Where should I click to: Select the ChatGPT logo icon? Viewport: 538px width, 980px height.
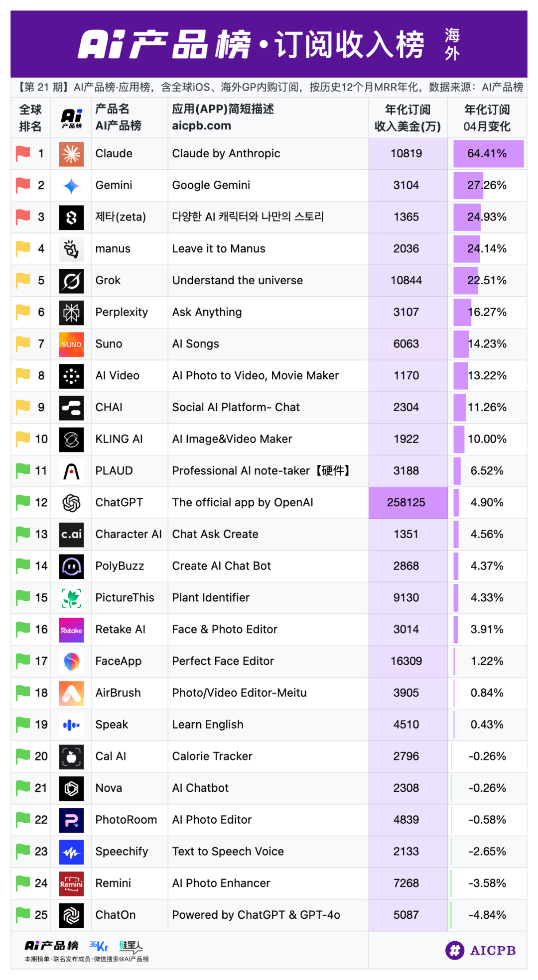tap(71, 503)
